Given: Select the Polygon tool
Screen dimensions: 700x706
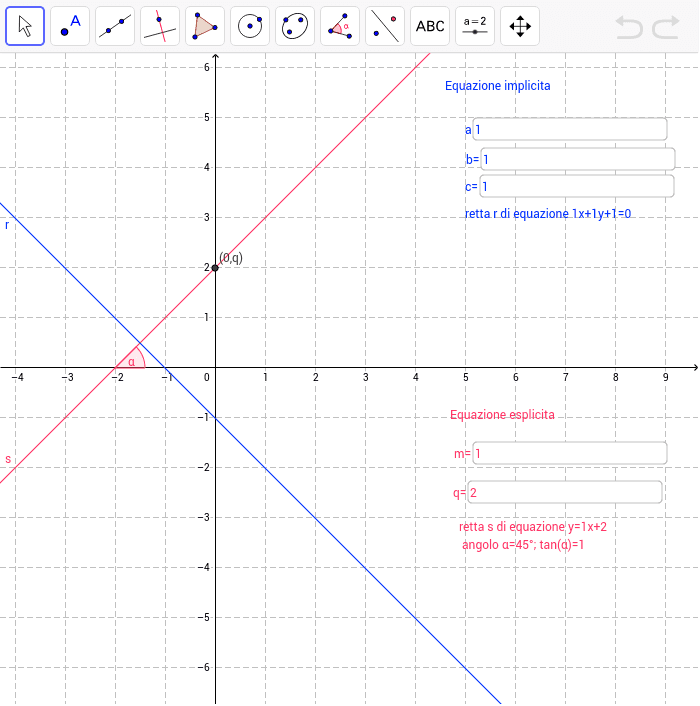Looking at the screenshot, I should point(205,26).
